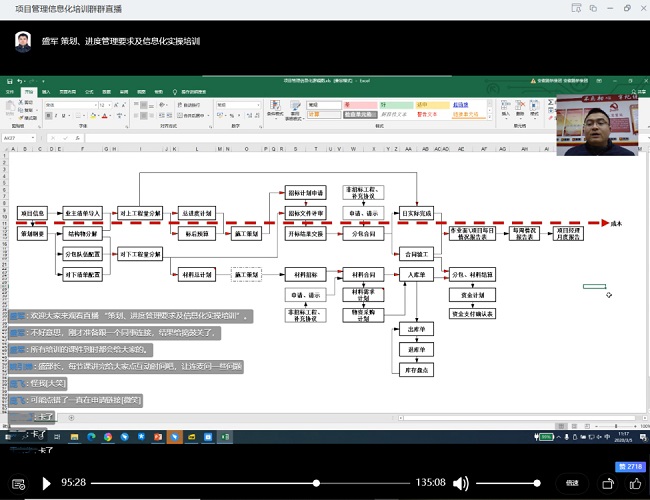The height and width of the screenshot is (500, 650).
Task: Open the Excel 开始 ribbon tab
Action: (x=29, y=91)
